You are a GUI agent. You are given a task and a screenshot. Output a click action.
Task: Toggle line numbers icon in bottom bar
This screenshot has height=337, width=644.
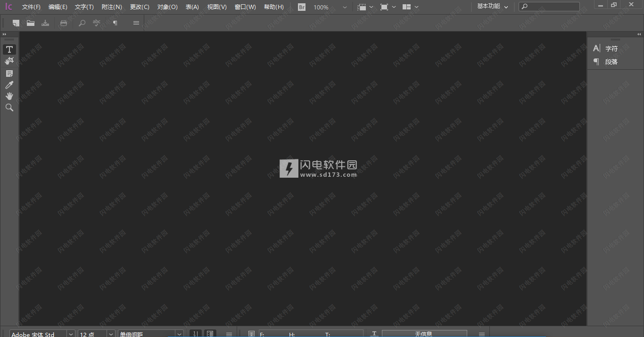(x=196, y=334)
